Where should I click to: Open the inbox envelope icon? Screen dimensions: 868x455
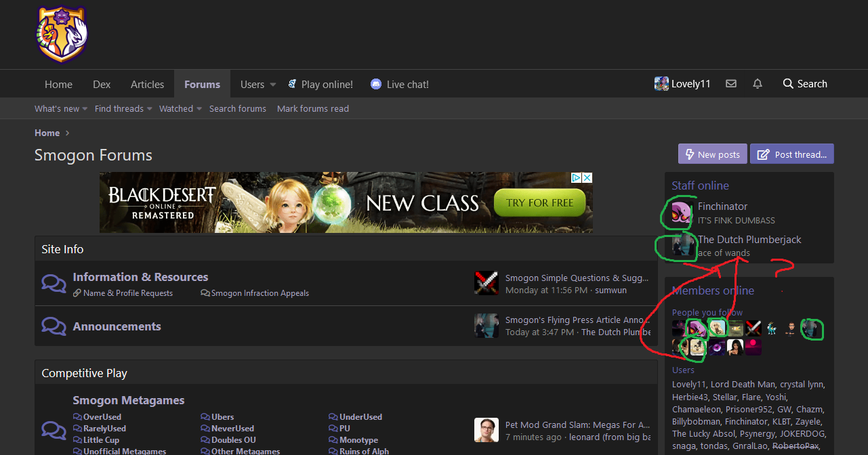point(731,84)
